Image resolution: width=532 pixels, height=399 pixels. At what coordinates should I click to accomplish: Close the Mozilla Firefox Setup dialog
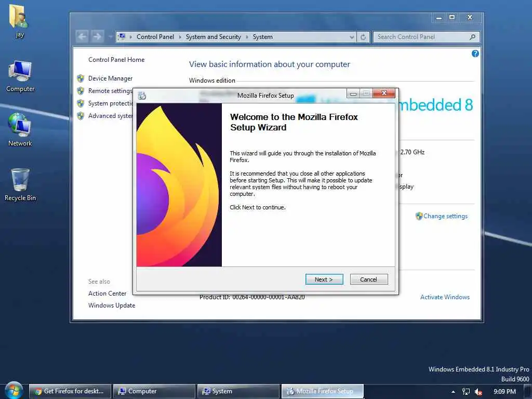click(x=384, y=94)
